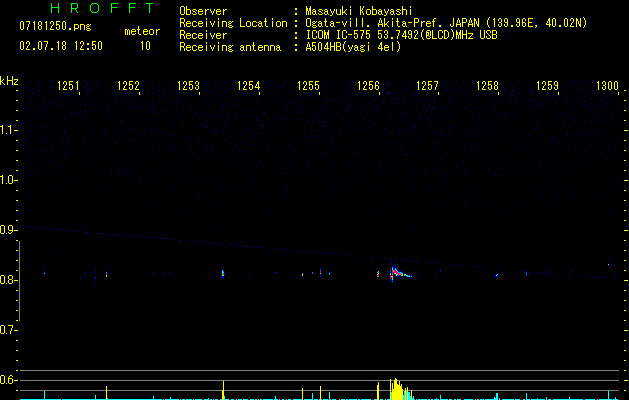Click the 1256 time marker
The height and width of the screenshot is (400, 629).
[x=368, y=86]
